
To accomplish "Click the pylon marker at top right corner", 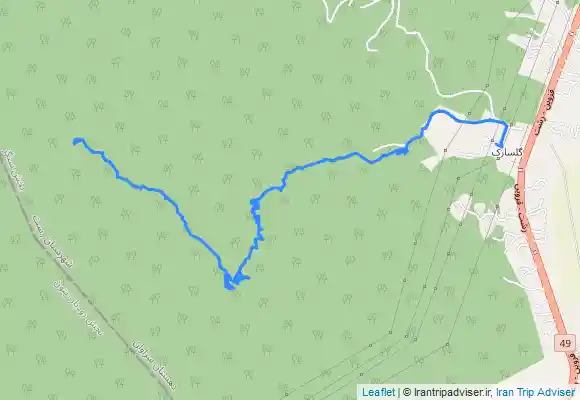I will (558, 2).
